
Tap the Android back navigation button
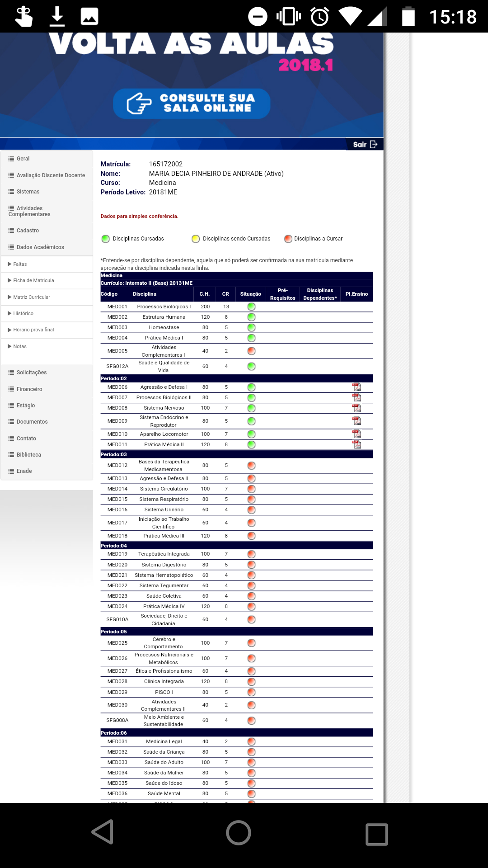point(103,832)
